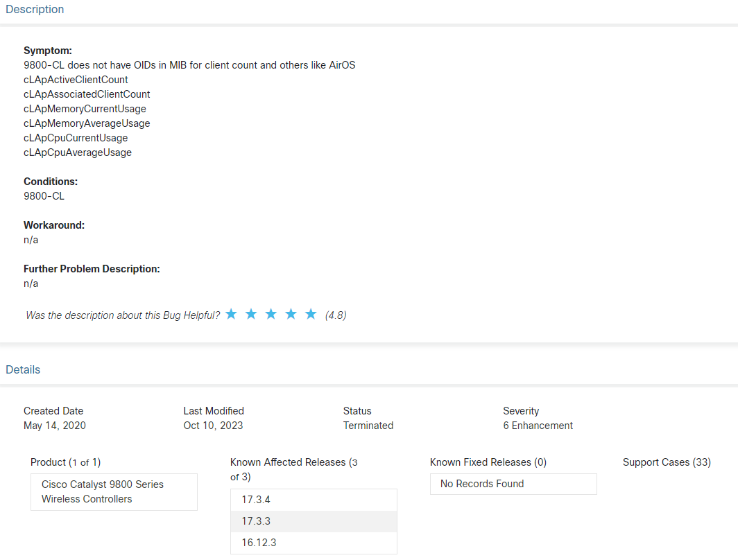
Task: Click the Conditions heading
Action: (51, 182)
